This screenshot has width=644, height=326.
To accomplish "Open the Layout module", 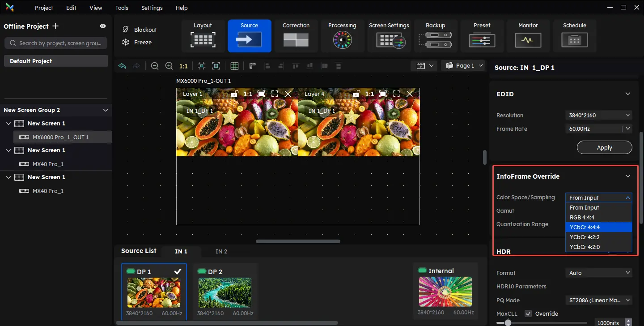I will pos(203,36).
